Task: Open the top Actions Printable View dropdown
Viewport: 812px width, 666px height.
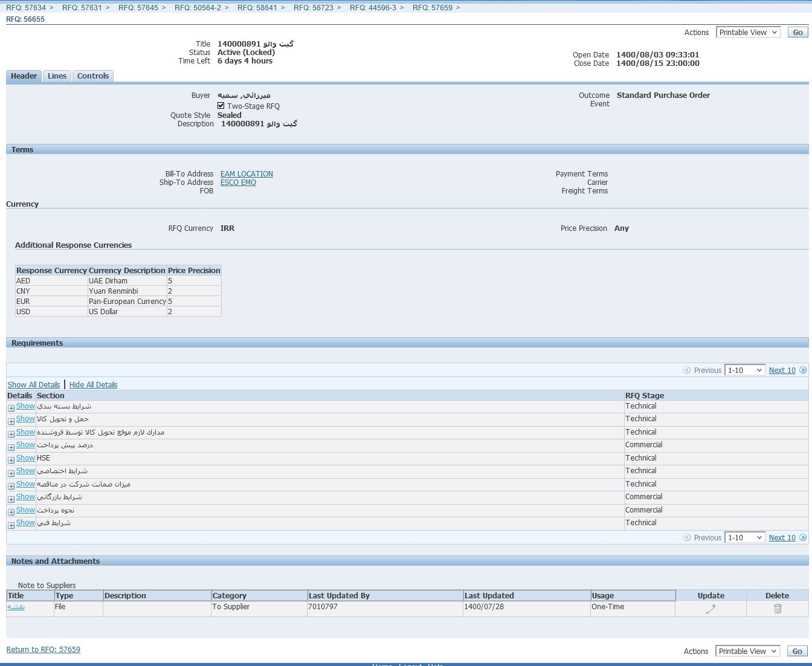Action: (x=748, y=32)
